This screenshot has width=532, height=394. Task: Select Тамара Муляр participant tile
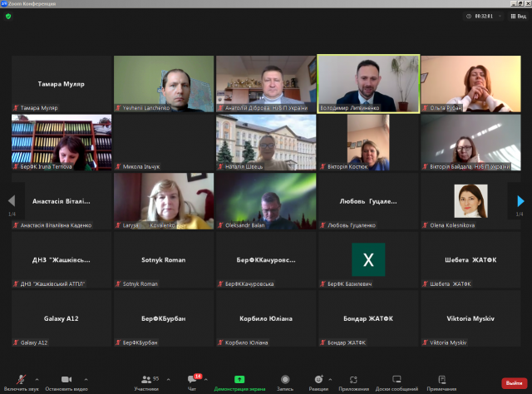pyautogui.click(x=62, y=84)
